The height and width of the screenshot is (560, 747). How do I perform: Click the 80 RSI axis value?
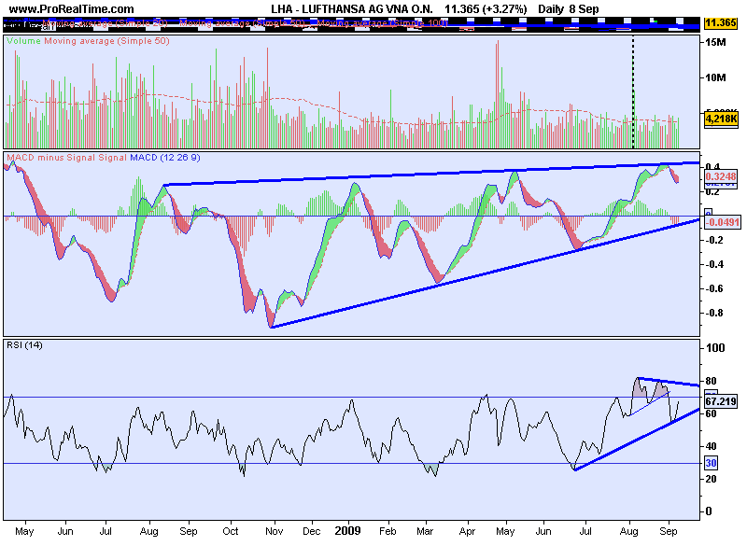712,382
